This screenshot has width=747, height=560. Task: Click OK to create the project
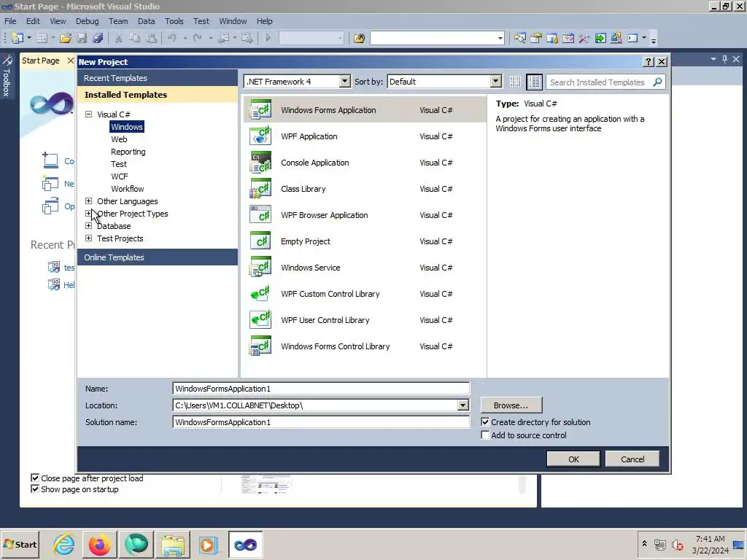(x=573, y=459)
